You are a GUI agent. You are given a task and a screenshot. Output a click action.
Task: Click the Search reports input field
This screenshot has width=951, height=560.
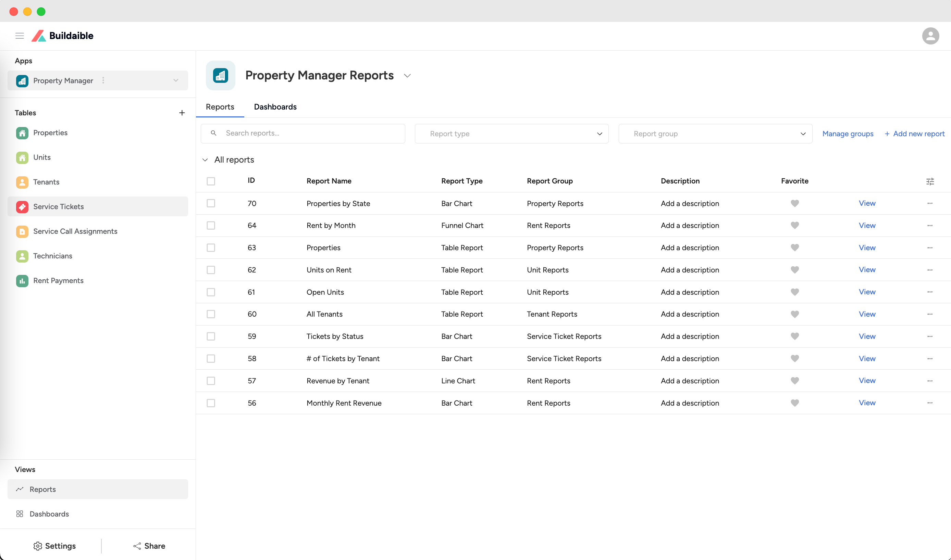[x=303, y=133]
